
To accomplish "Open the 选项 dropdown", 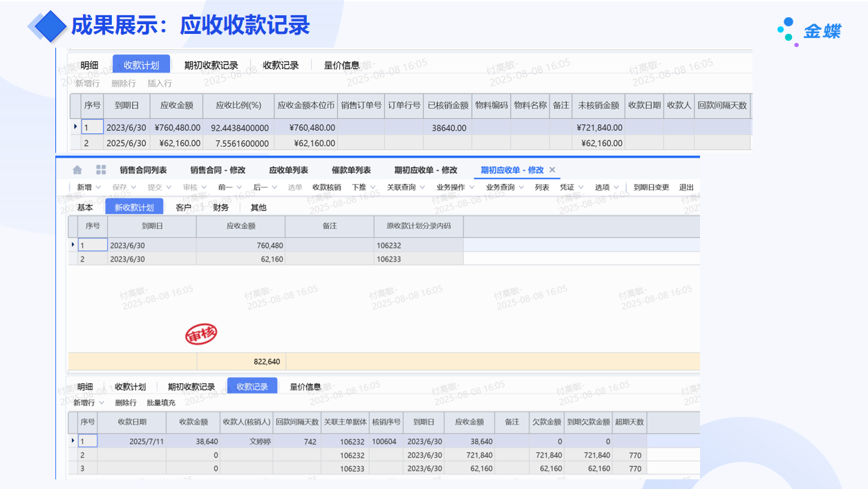I will click(x=607, y=187).
